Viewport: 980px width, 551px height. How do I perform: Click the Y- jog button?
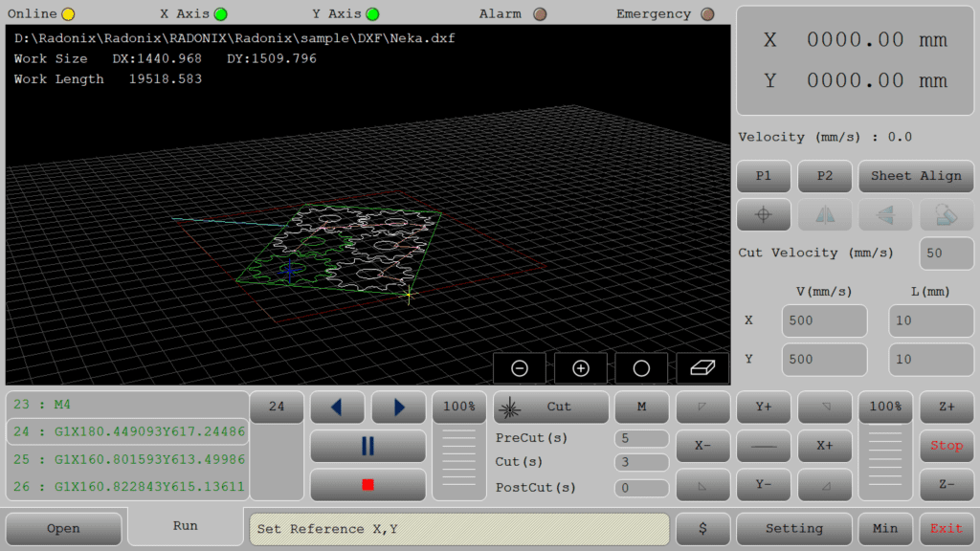763,485
